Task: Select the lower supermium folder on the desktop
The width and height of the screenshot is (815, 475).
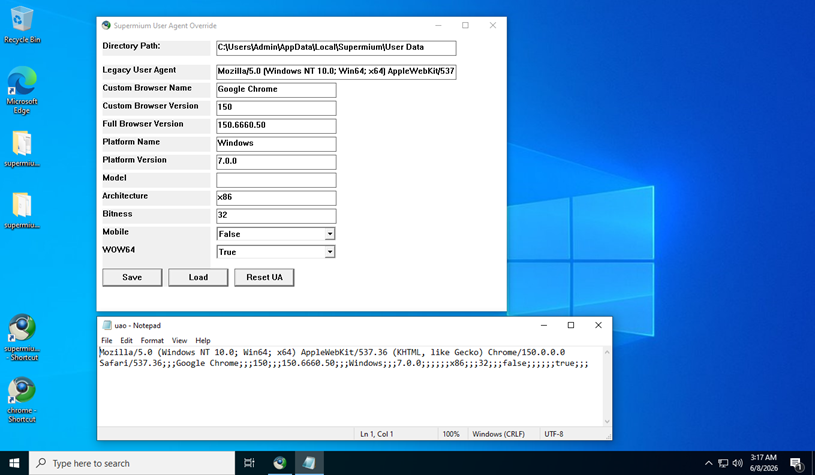Action: click(x=22, y=210)
